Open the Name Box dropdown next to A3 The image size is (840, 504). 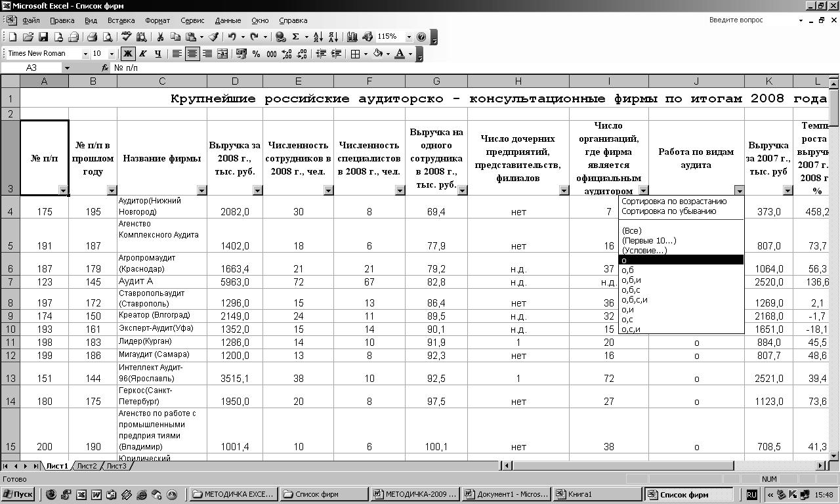(66, 68)
